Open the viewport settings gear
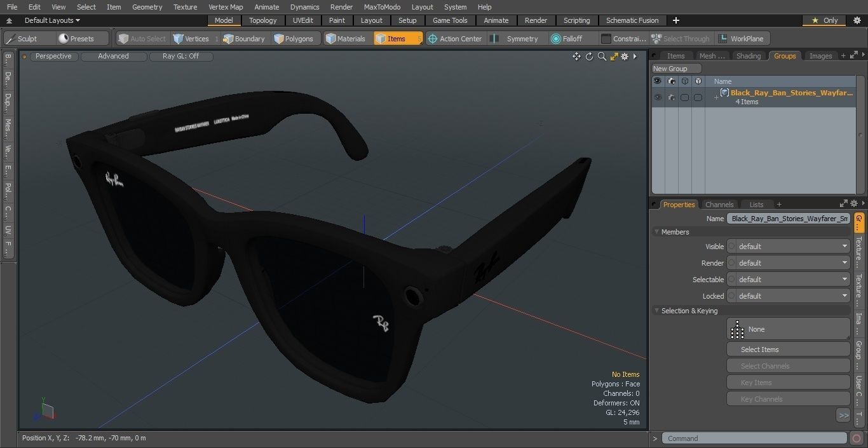The image size is (868, 448). coord(625,57)
